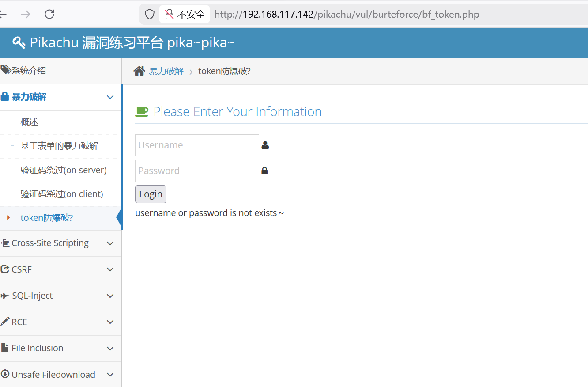Click the SQL-Inject plane icon
This screenshot has height=387, width=588.
[5, 296]
